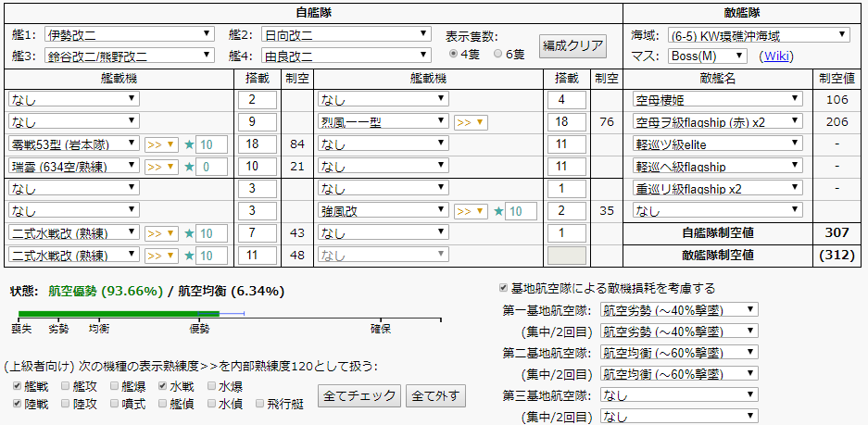Viewport: 868px width, 425px height.
Task: Click improvement level field of 瑞雲 row
Action: pos(211,167)
